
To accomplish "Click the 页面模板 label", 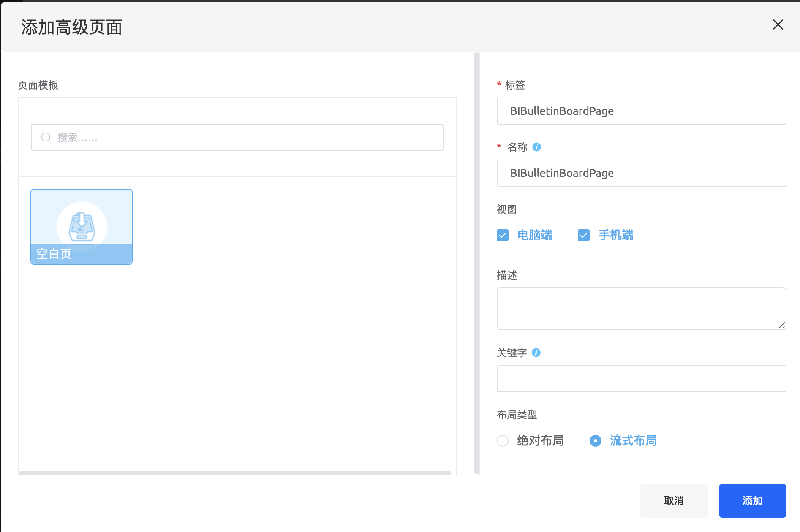I will pyautogui.click(x=38, y=85).
